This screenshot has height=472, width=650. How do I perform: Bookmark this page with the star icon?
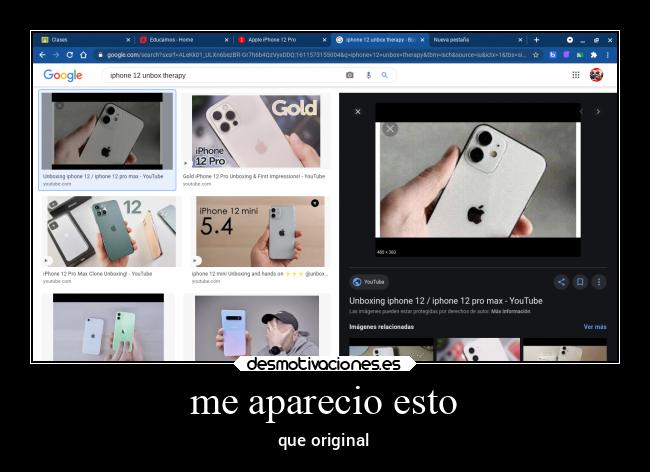point(536,55)
